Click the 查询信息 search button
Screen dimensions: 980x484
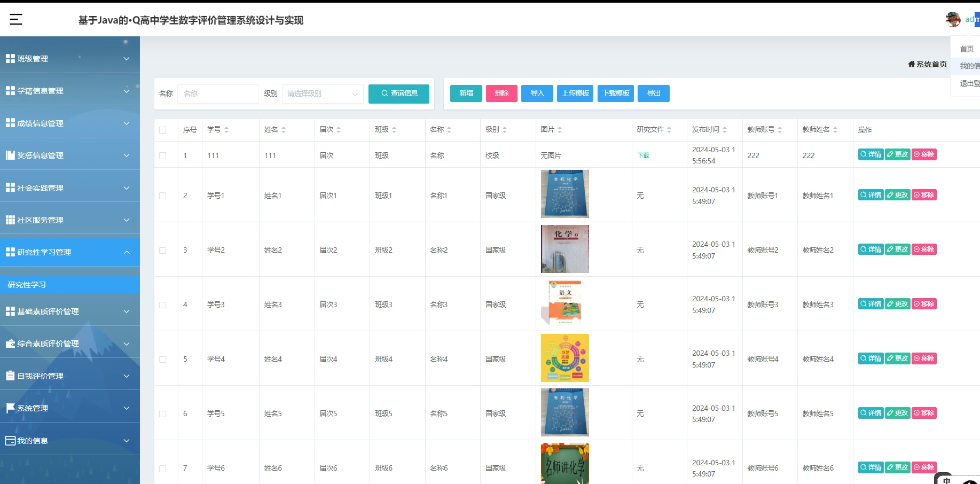point(398,93)
